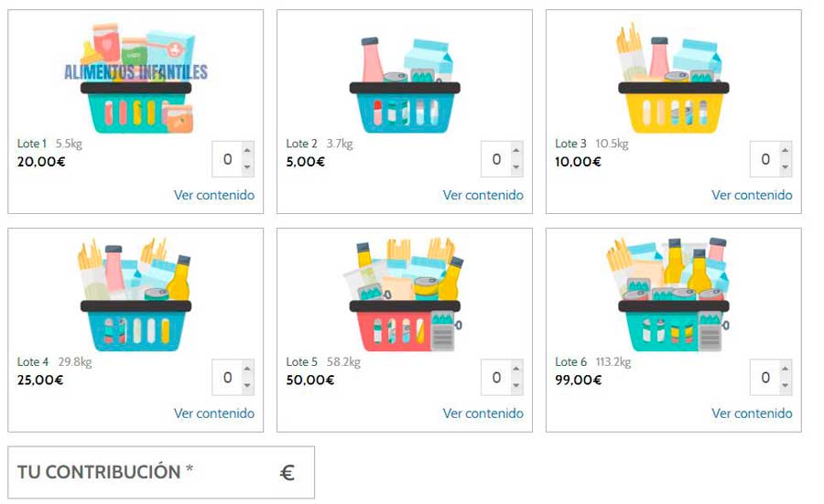
Task: Click the Lote 2 blue basket image
Action: pos(405,86)
